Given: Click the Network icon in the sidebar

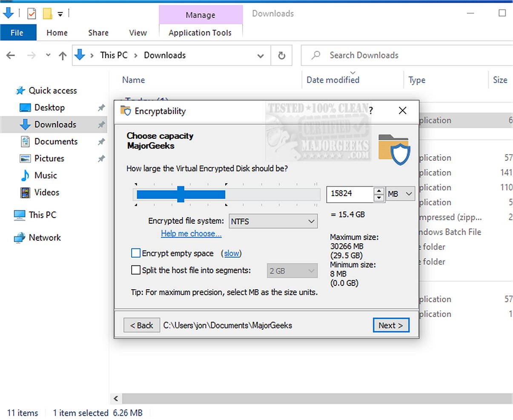Looking at the screenshot, I should click(20, 238).
